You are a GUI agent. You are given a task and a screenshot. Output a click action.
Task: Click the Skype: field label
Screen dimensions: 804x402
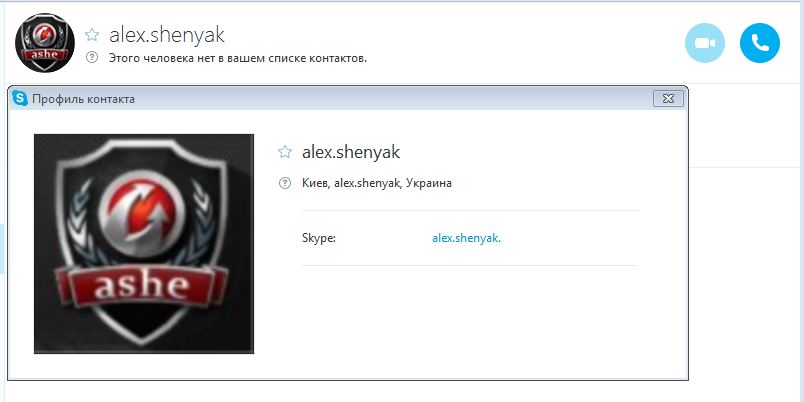pyautogui.click(x=319, y=238)
